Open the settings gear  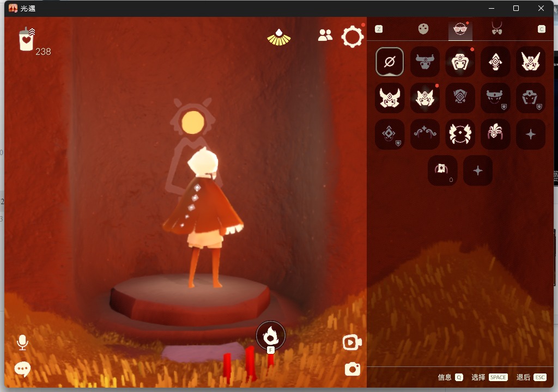tap(353, 36)
